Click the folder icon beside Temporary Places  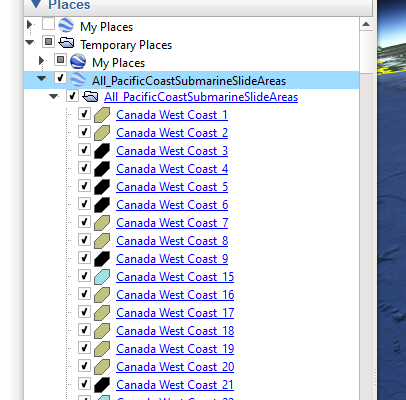point(66,43)
